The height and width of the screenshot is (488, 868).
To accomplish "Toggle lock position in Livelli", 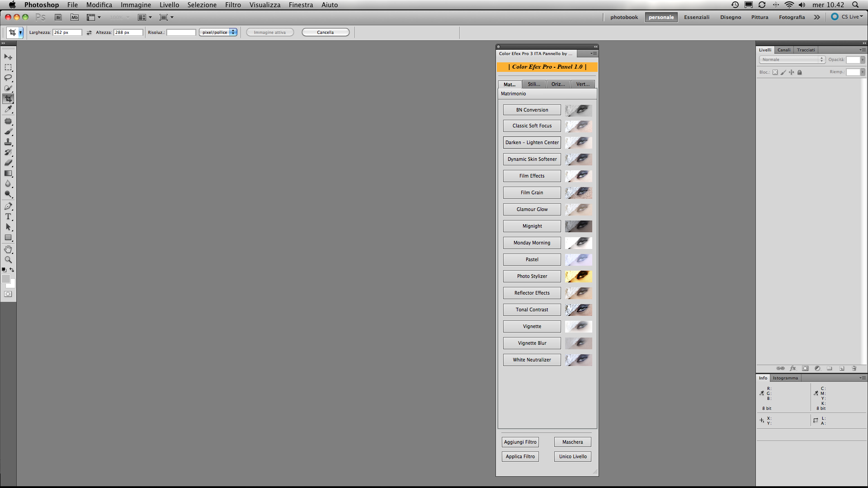I will (x=792, y=72).
